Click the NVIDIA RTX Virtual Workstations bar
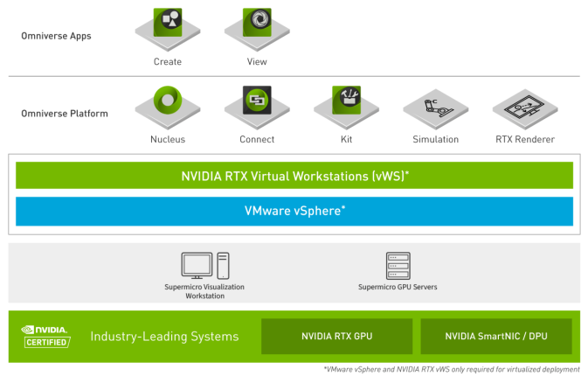Viewport: 588px width, 383px height. 294,175
